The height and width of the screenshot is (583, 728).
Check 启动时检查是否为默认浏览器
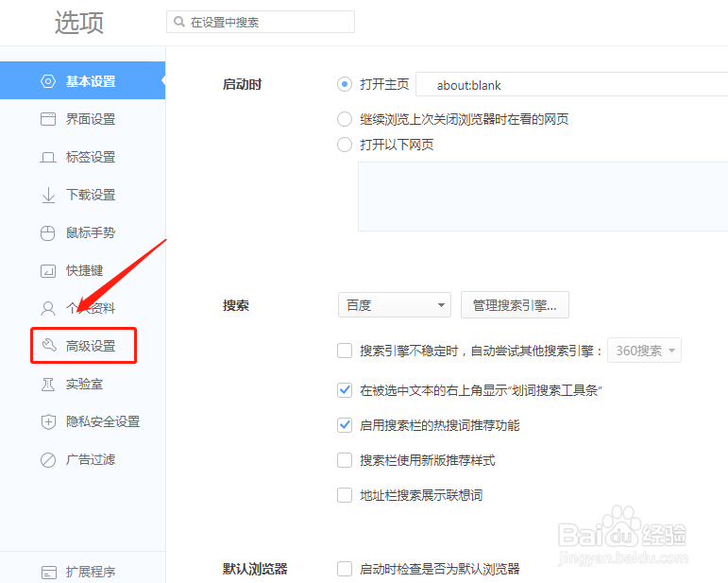tap(345, 569)
